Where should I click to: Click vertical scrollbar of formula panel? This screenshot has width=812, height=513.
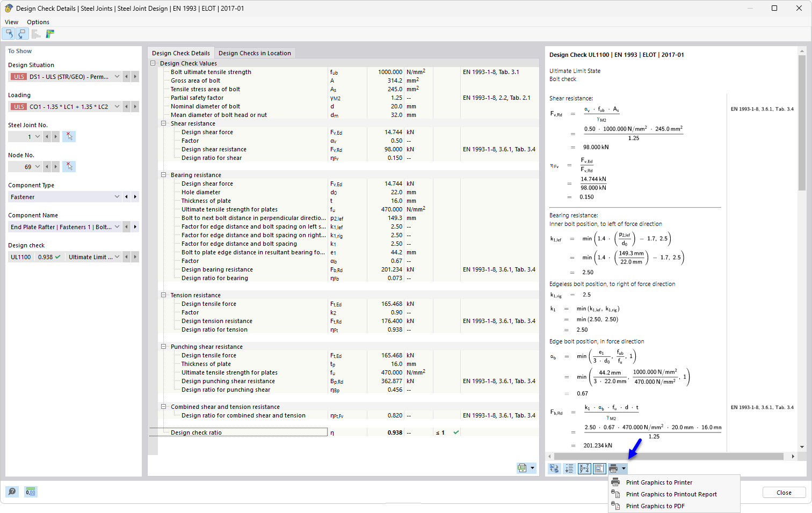802,123
